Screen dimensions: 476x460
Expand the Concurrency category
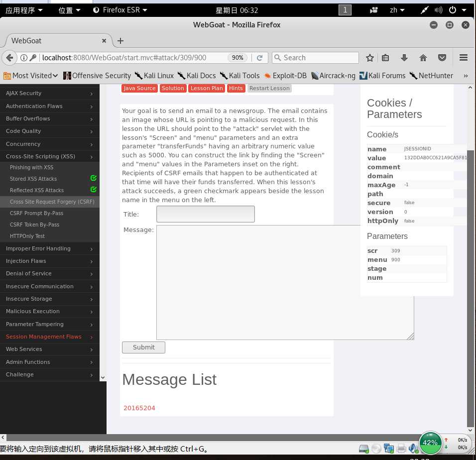click(x=50, y=144)
